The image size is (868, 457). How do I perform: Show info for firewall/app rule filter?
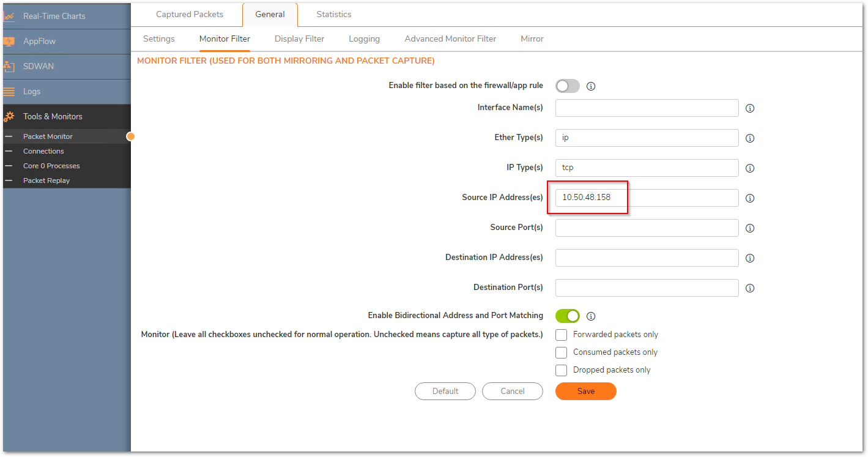(591, 86)
